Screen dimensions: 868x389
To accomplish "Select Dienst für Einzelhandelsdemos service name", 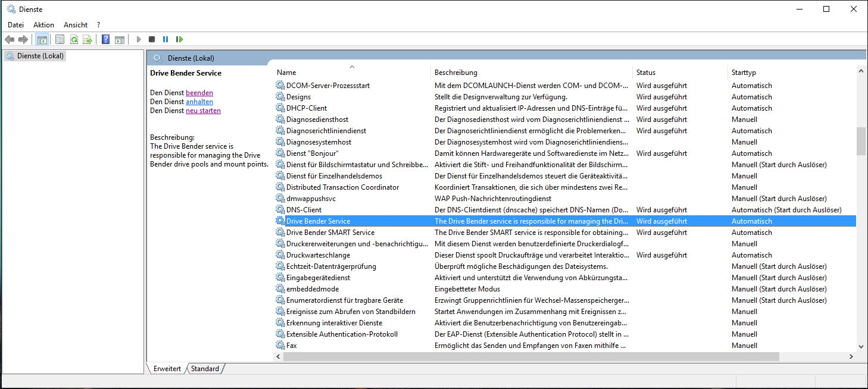I will [334, 175].
